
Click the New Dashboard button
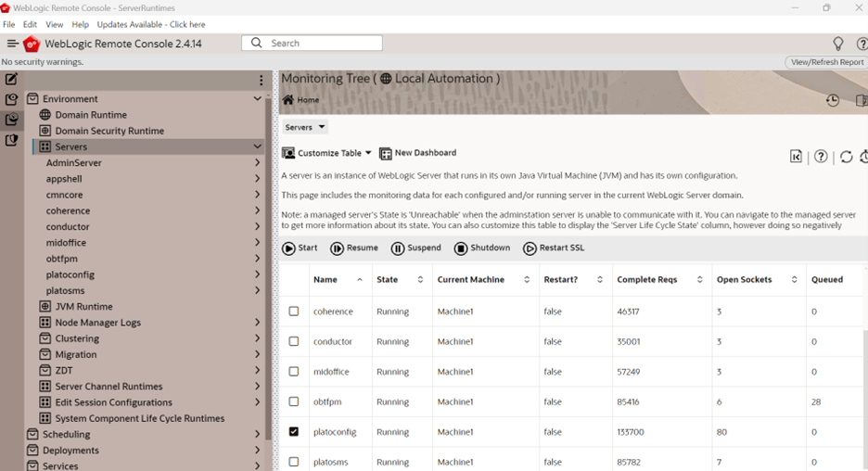point(418,153)
